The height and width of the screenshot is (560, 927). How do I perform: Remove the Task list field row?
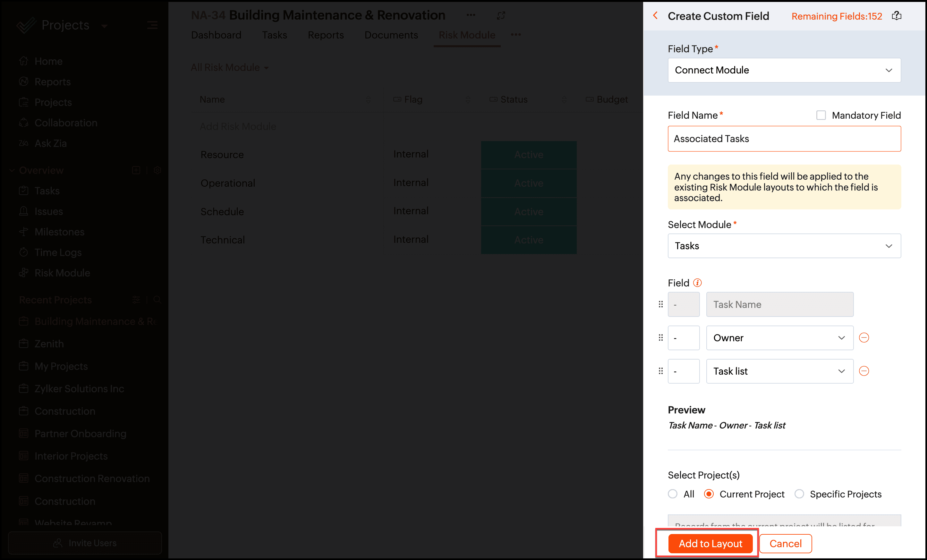click(864, 371)
